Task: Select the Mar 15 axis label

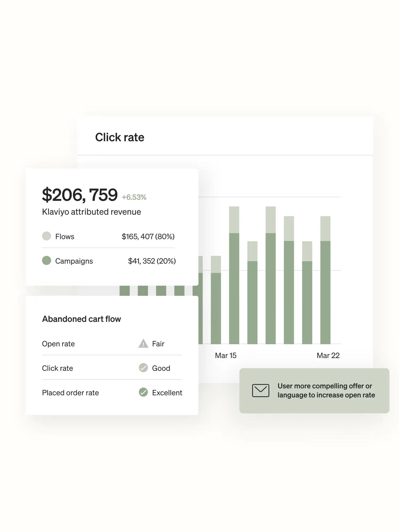Action: pyautogui.click(x=226, y=356)
